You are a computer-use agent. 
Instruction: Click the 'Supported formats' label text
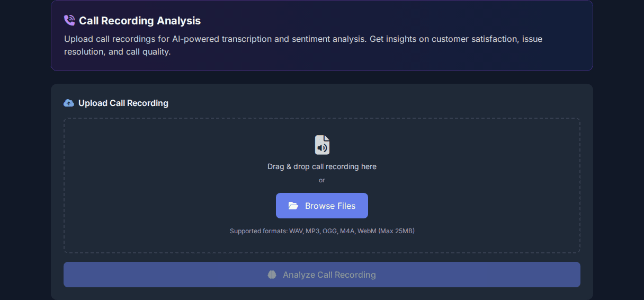pos(258,231)
